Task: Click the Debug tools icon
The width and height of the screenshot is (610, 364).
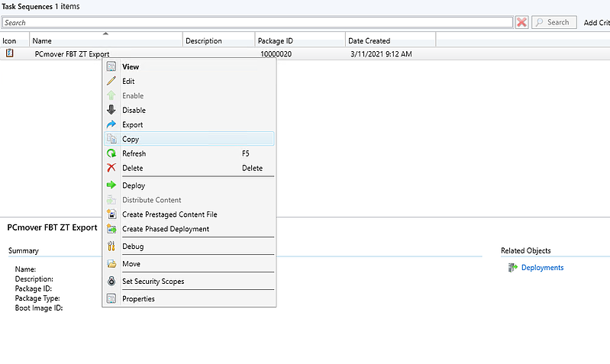Action: pyautogui.click(x=111, y=246)
